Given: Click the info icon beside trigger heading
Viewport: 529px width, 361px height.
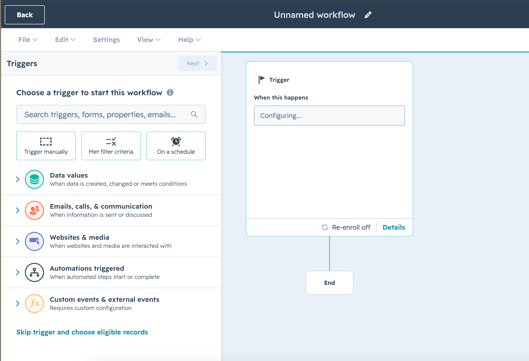Looking at the screenshot, I should (x=170, y=92).
